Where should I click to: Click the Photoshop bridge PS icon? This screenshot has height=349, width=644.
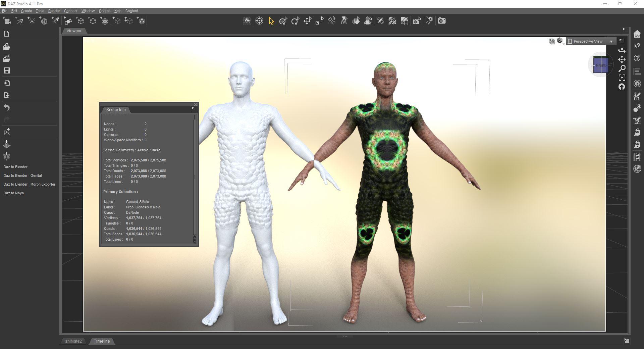pyautogui.click(x=6, y=132)
